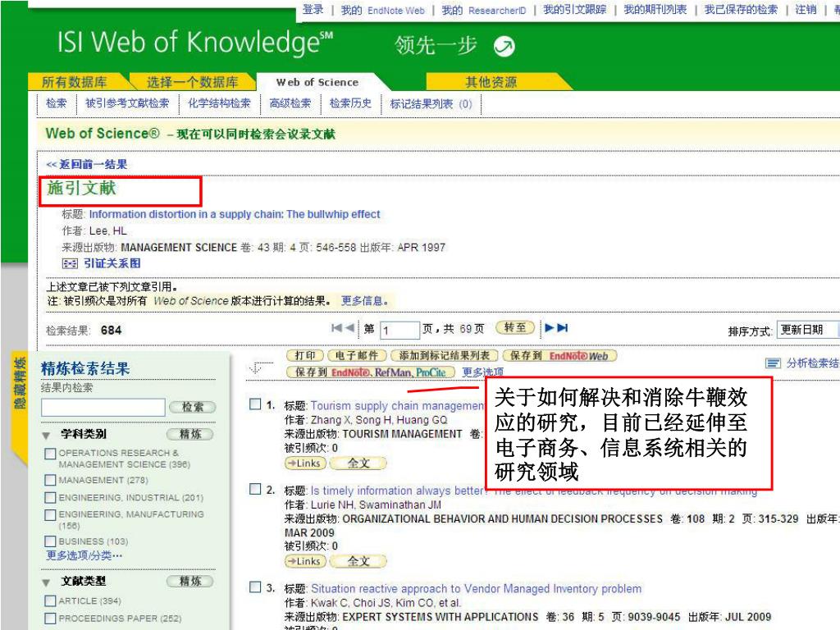Click Links button for result 2
The height and width of the screenshot is (630, 840).
pyautogui.click(x=305, y=561)
